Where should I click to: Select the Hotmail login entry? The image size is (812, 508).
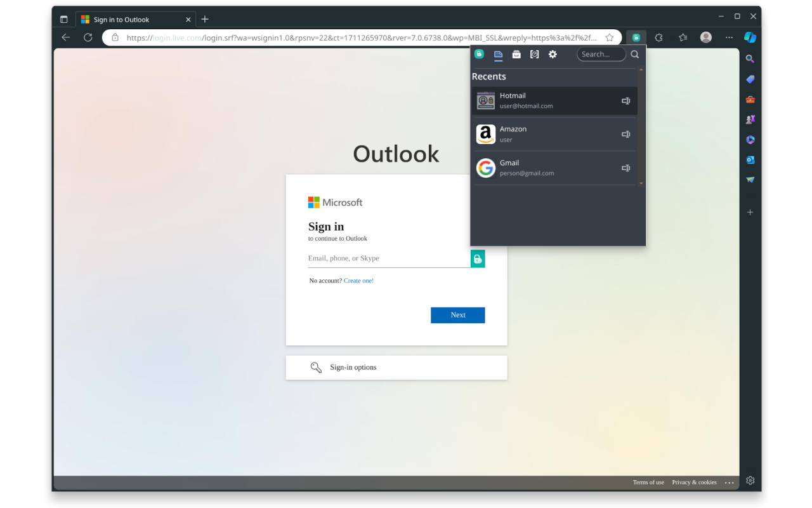tap(554, 101)
